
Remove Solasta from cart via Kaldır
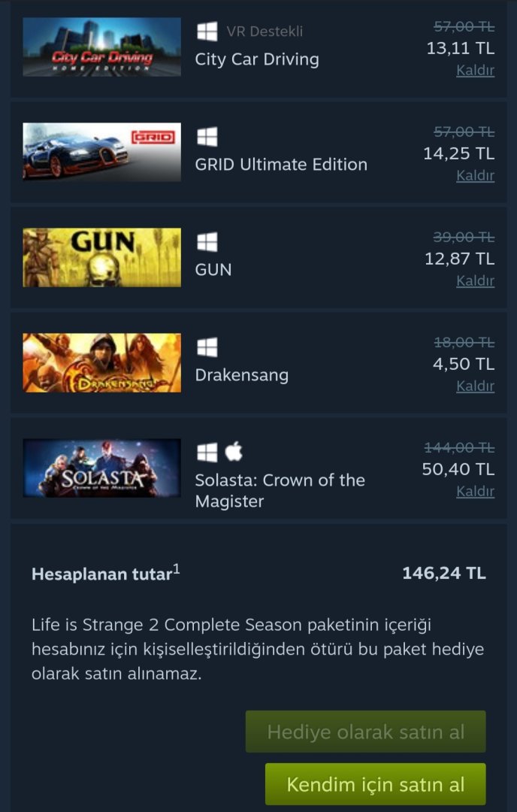pos(475,492)
